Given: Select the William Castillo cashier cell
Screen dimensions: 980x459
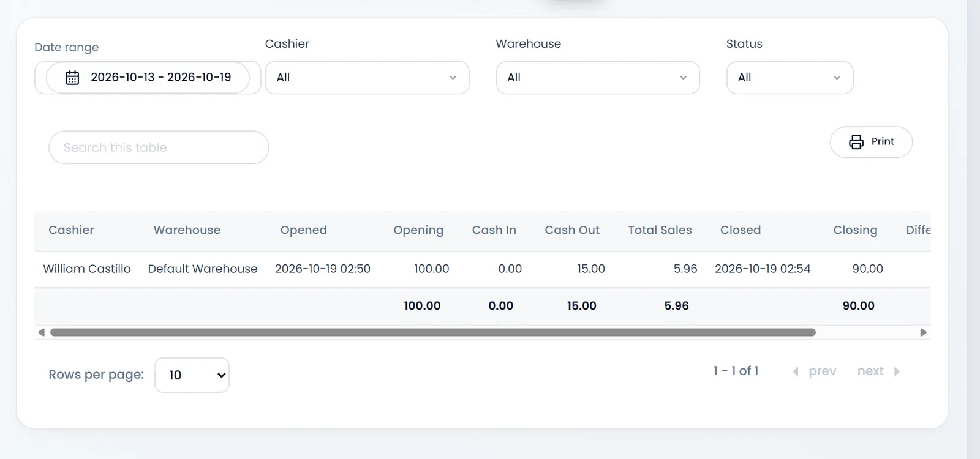Looking at the screenshot, I should pyautogui.click(x=87, y=269).
